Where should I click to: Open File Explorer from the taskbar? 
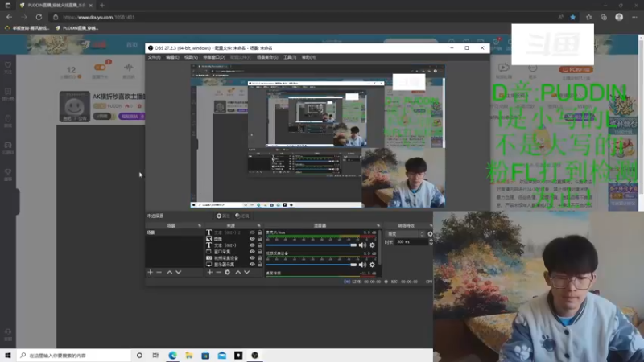(x=189, y=356)
